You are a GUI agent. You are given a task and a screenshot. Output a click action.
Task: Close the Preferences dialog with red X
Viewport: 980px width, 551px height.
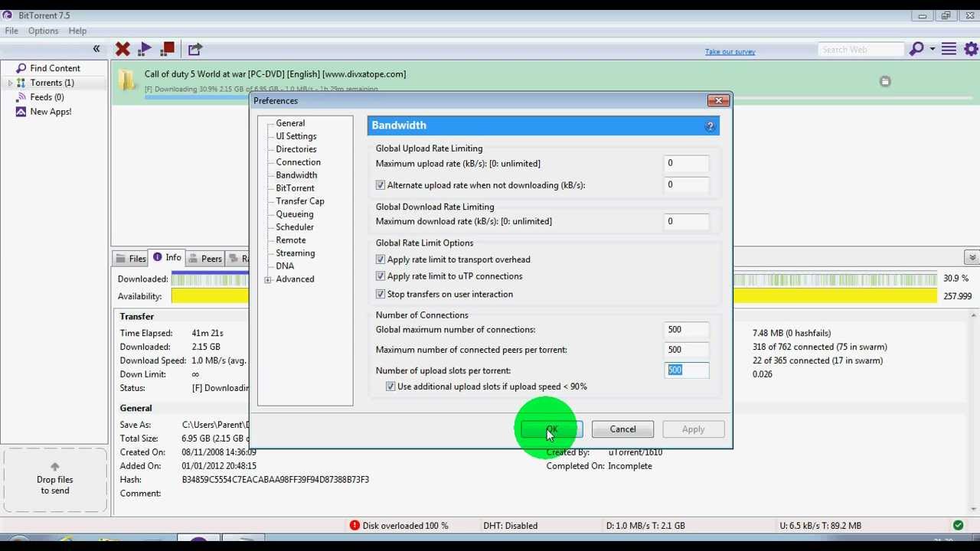point(718,100)
